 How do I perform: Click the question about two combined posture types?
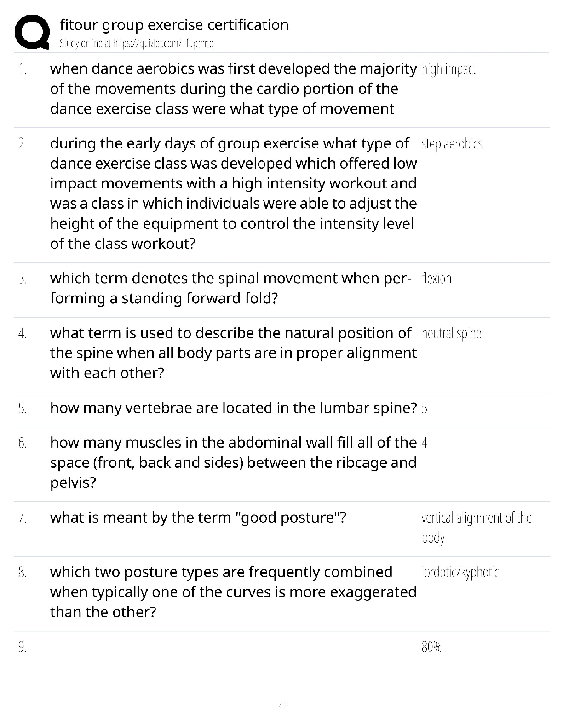(233, 592)
